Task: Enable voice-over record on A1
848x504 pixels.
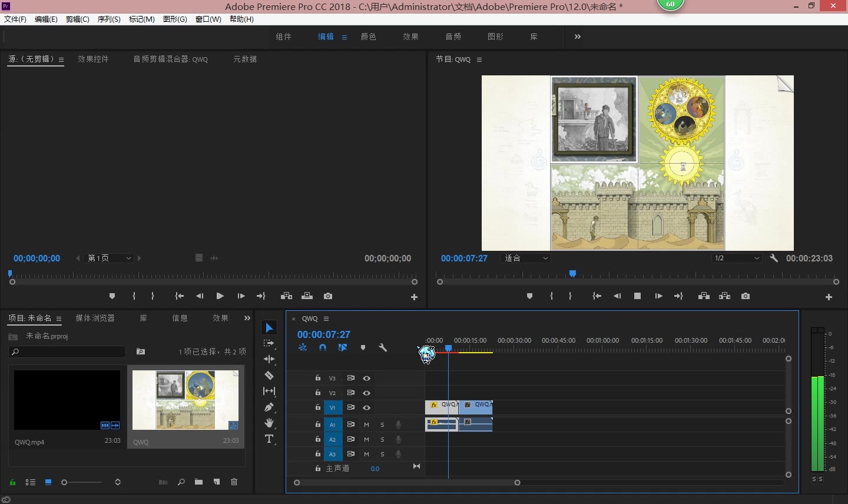Action: pyautogui.click(x=398, y=425)
